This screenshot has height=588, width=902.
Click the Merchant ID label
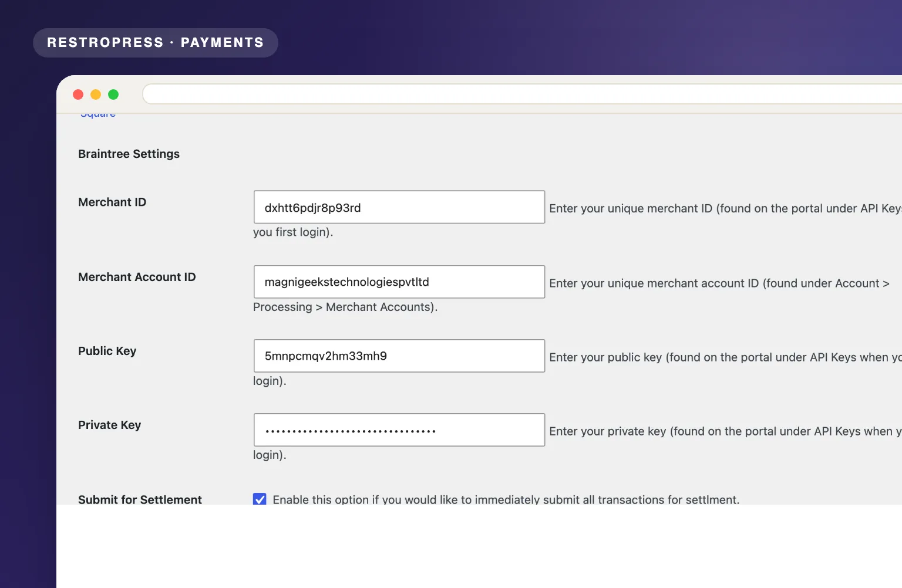pos(112,202)
